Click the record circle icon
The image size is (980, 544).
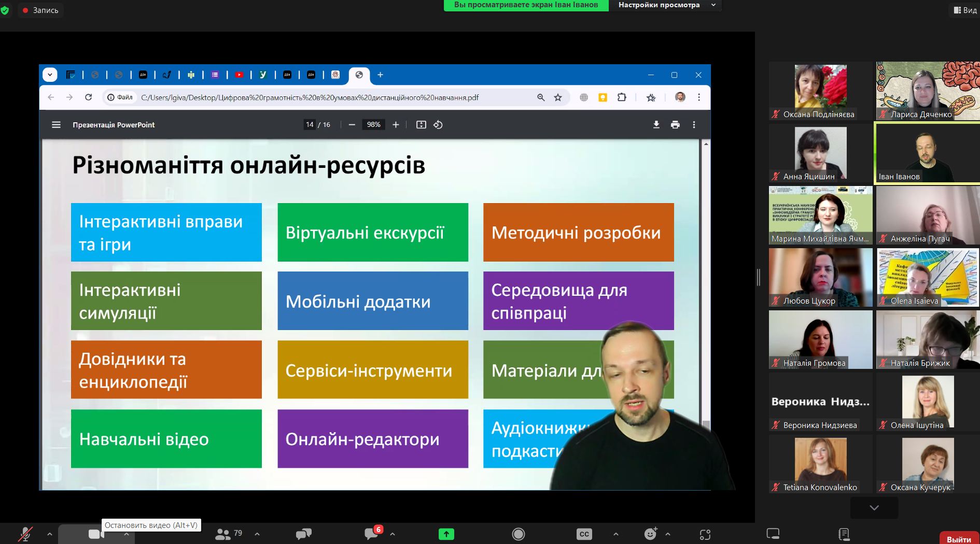coord(518,534)
